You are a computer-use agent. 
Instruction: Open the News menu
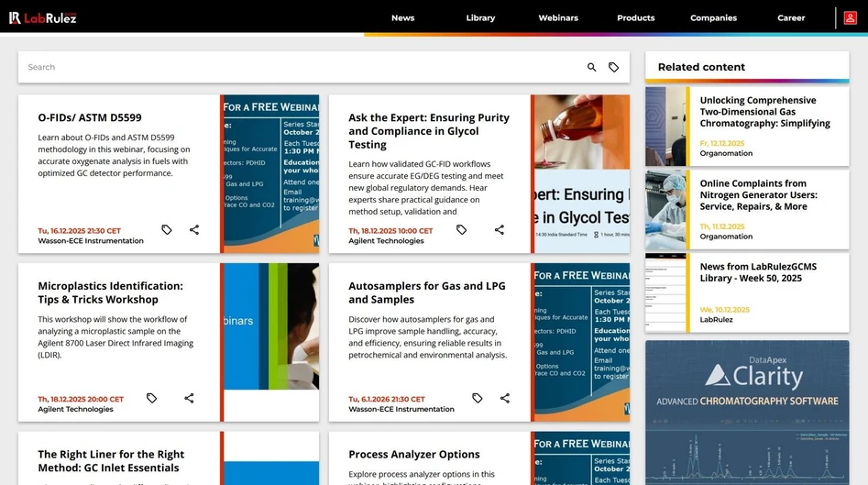[x=402, y=17]
